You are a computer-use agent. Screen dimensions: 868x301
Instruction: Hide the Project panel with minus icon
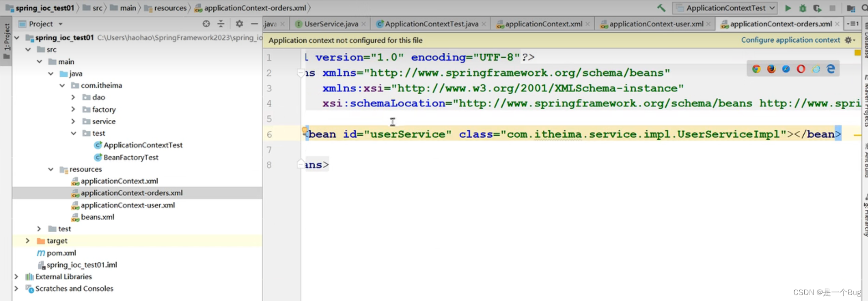coord(254,24)
